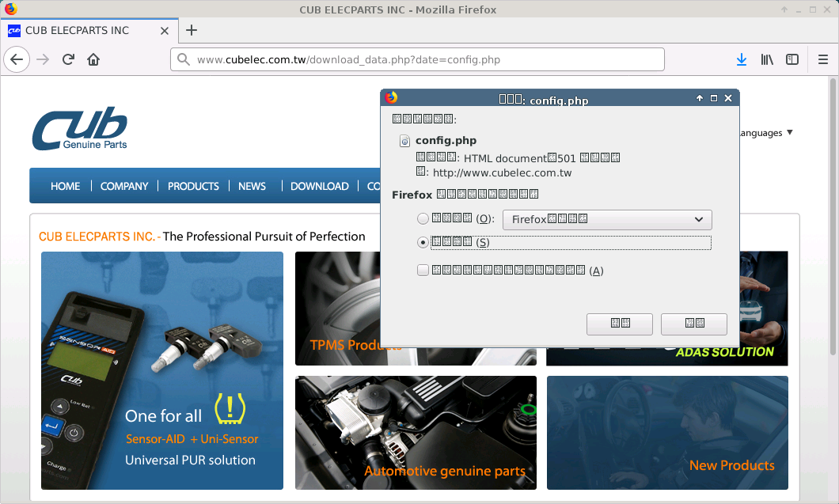The image size is (839, 504).
Task: Click the 'config.php' filename text in dialog
Action: 446,141
